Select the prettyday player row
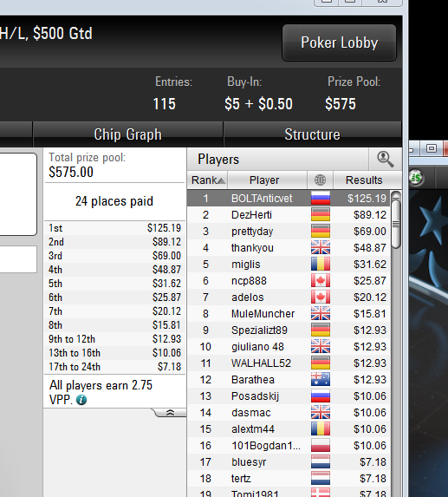 point(289,232)
